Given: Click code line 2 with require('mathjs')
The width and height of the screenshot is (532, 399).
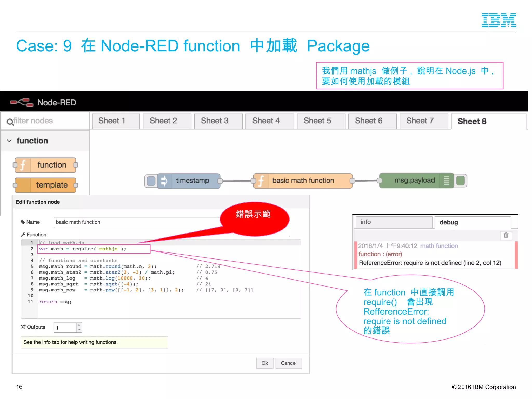Looking at the screenshot, I should (83, 249).
